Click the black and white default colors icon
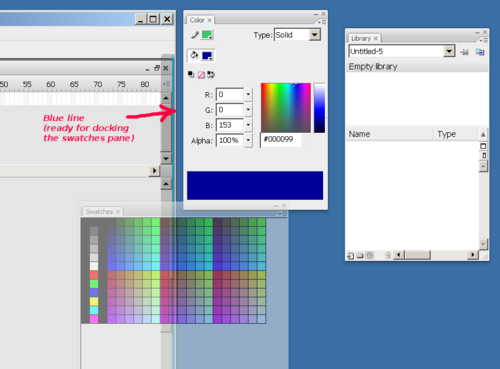 click(191, 74)
